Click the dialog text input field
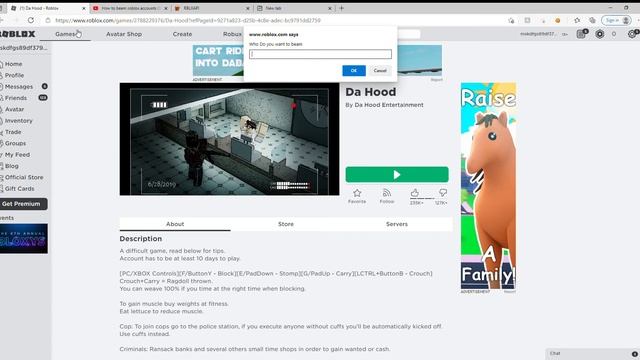The height and width of the screenshot is (360, 640). [320, 54]
